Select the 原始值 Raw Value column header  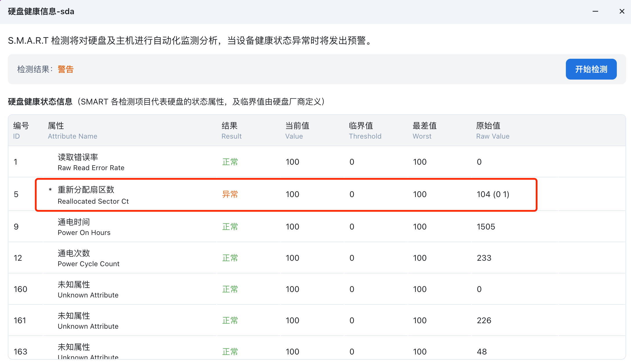pyautogui.click(x=493, y=130)
